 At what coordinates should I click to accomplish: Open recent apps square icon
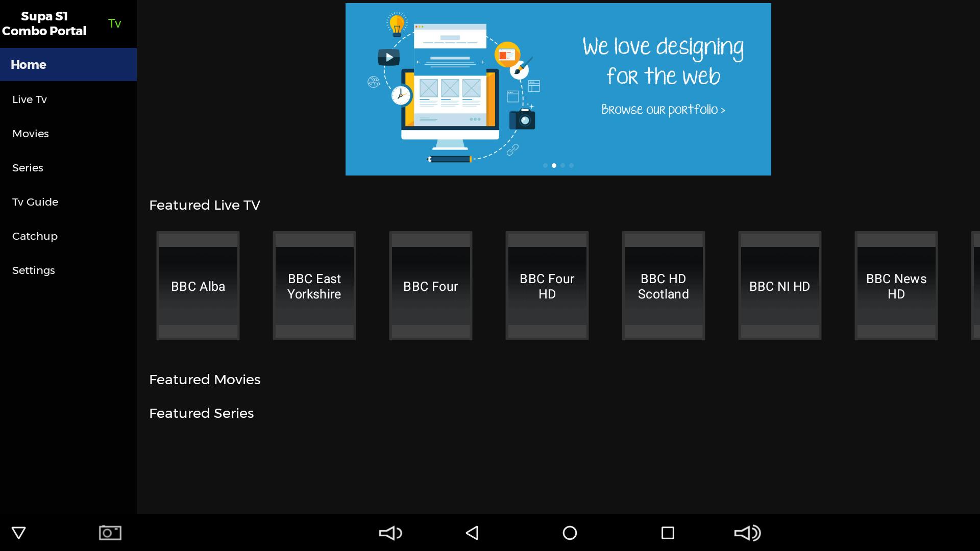pos(668,533)
